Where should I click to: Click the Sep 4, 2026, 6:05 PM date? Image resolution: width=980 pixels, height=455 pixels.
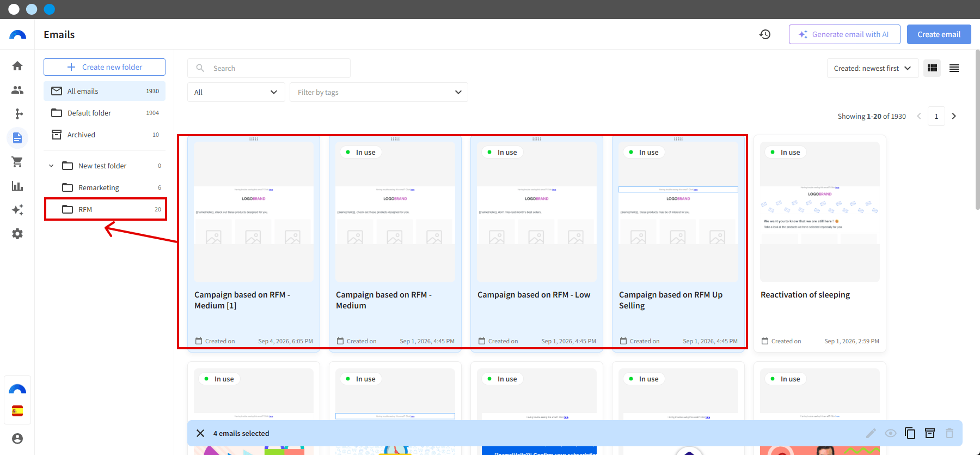coord(285,341)
